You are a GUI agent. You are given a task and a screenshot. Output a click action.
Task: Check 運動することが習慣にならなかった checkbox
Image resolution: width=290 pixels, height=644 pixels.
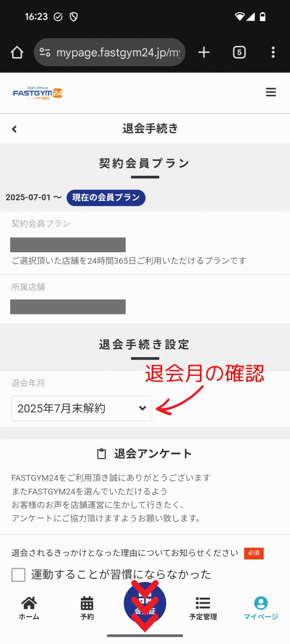point(18,574)
